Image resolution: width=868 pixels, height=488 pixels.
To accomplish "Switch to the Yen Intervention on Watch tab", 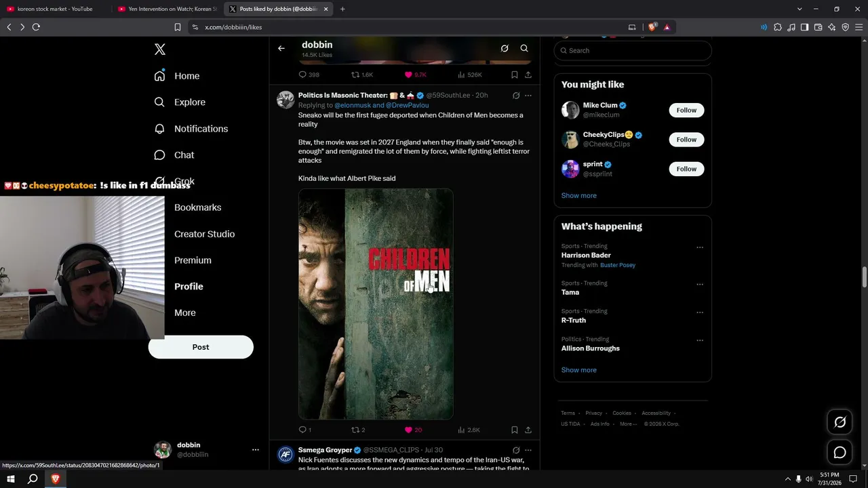I will click(167, 9).
